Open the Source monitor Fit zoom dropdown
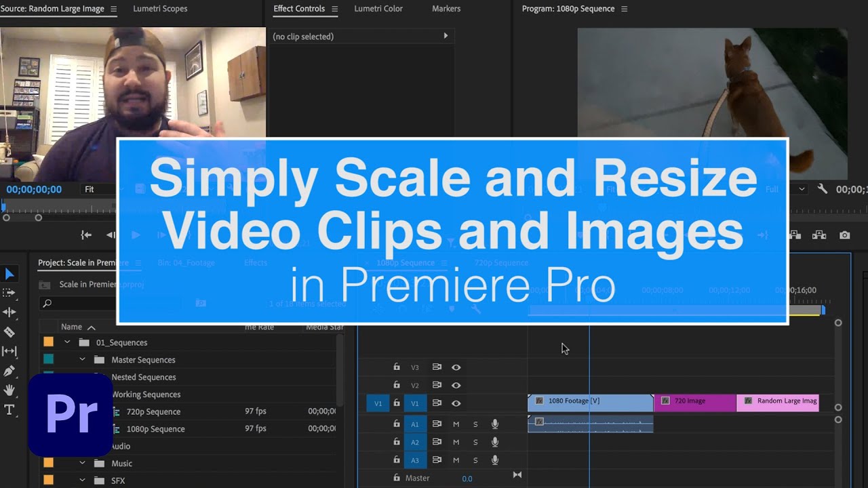 [x=97, y=189]
